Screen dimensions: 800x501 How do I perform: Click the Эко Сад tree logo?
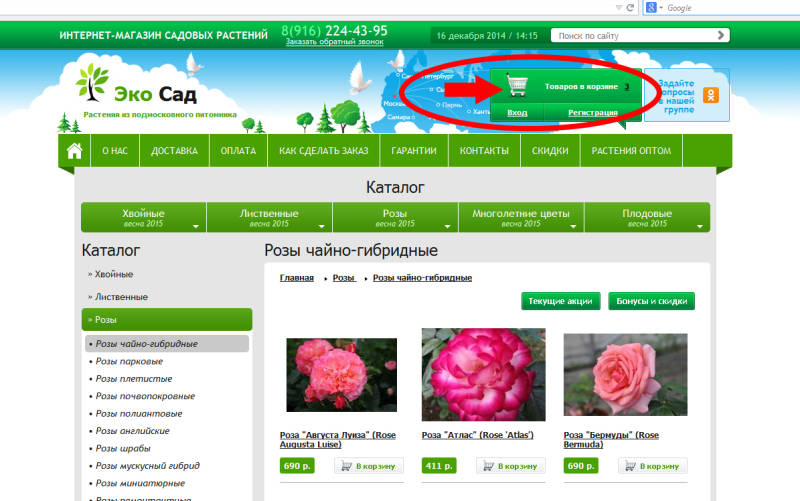tap(92, 82)
